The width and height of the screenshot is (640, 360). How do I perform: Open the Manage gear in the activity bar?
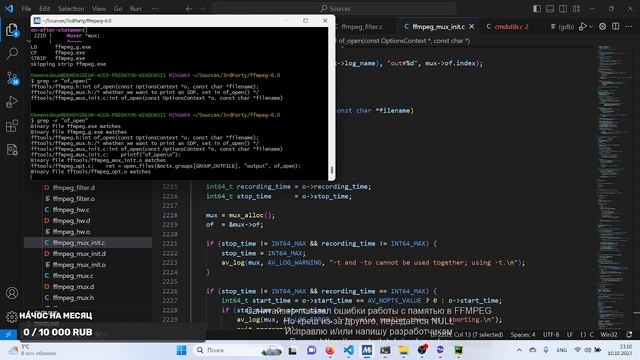tap(11, 316)
